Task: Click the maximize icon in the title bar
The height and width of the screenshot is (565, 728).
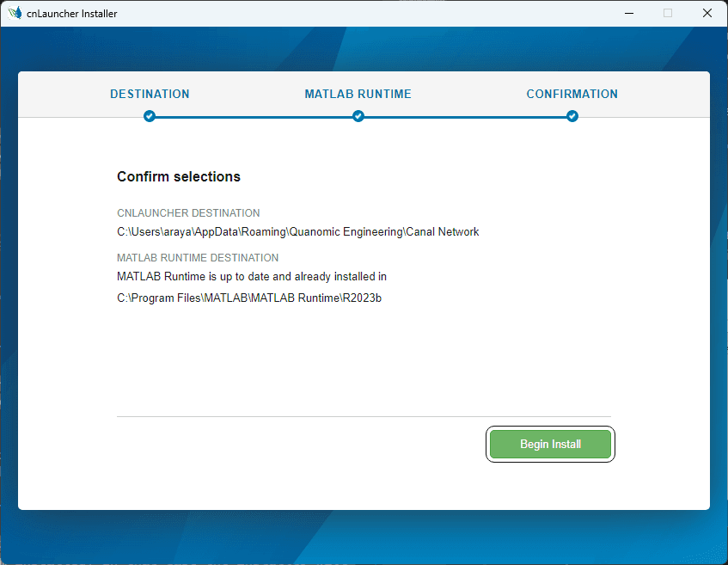Action: [x=667, y=13]
